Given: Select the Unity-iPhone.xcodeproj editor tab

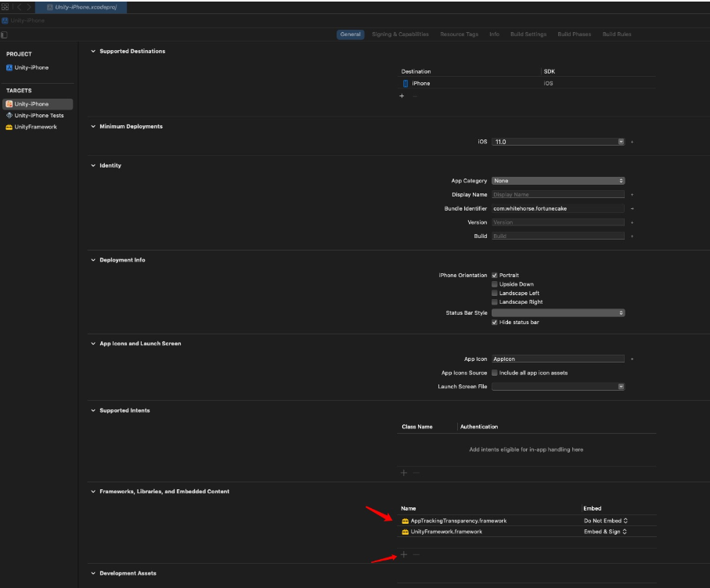Looking at the screenshot, I should click(81, 7).
